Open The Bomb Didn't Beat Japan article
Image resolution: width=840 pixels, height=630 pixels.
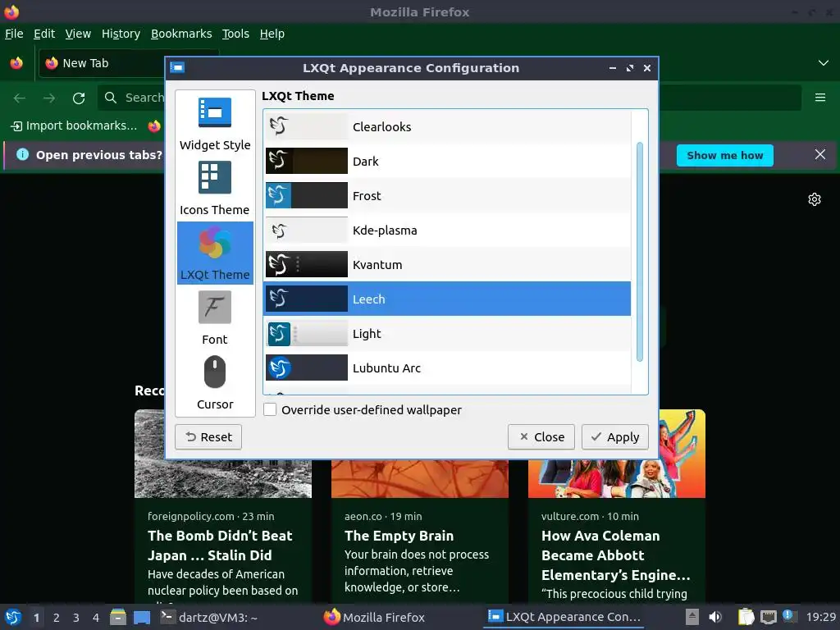click(x=220, y=546)
